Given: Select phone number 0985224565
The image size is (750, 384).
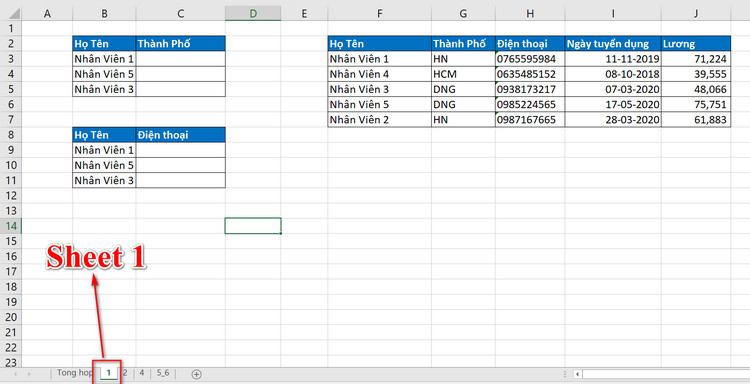Looking at the screenshot, I should [x=530, y=104].
